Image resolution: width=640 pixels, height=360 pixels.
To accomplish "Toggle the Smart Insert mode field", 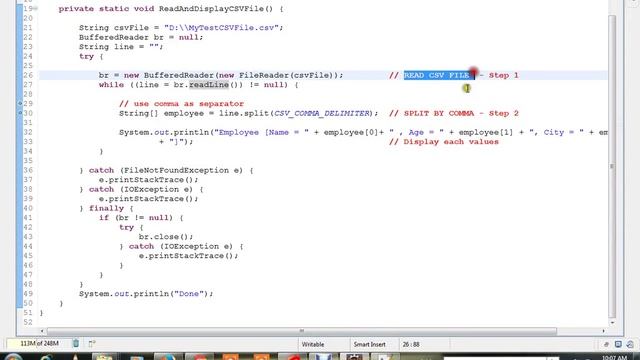I will pos(369,344).
